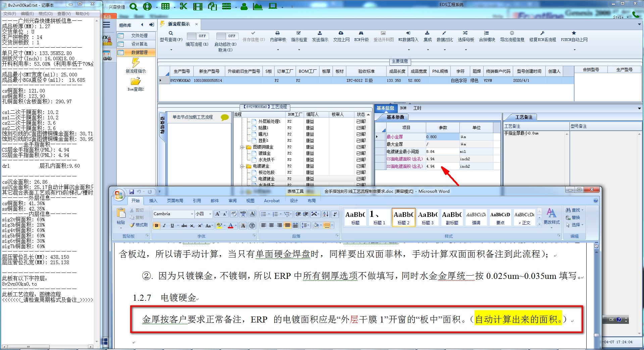Screen dimensions: 644x350
Task: Click 发送指示 upload button
Action: point(320,37)
